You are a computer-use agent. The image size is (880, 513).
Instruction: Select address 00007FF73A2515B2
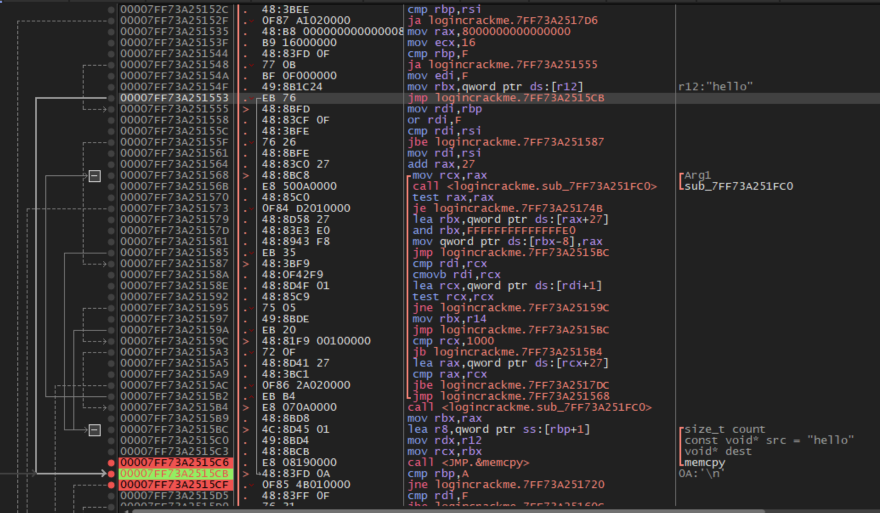(175, 396)
